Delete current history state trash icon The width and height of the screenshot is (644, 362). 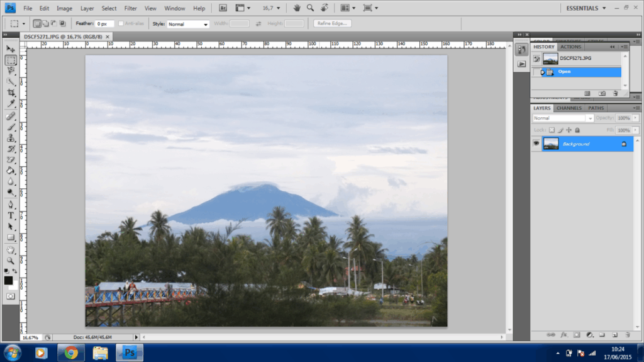[x=615, y=93]
